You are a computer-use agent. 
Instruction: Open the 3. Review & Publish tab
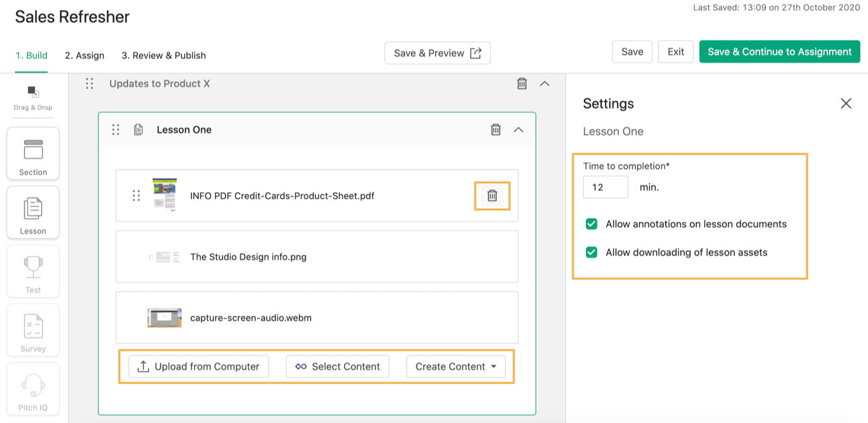164,55
